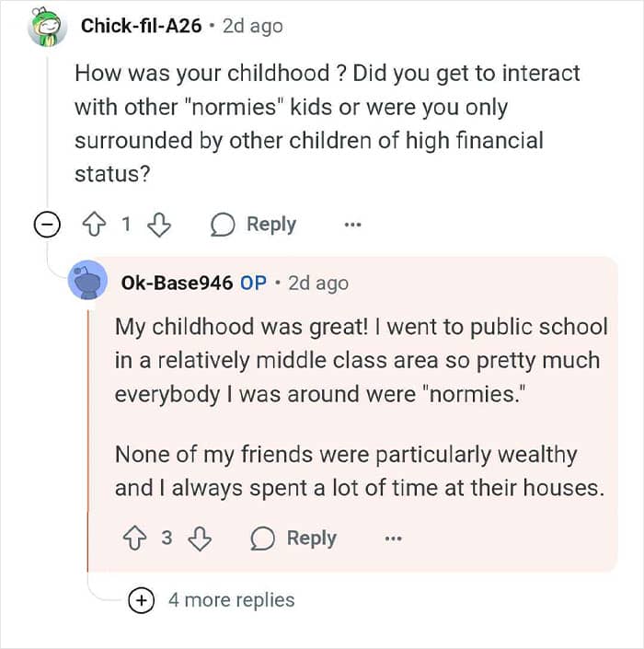Collapse the Chick-fil-A26 comment thread
Viewport: 644px width, 649px height.
click(x=47, y=225)
